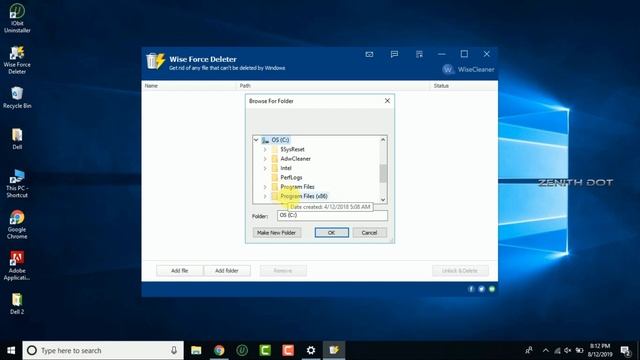Image resolution: width=640 pixels, height=360 pixels.
Task: Open Chrome from the taskbar
Action: (219, 350)
